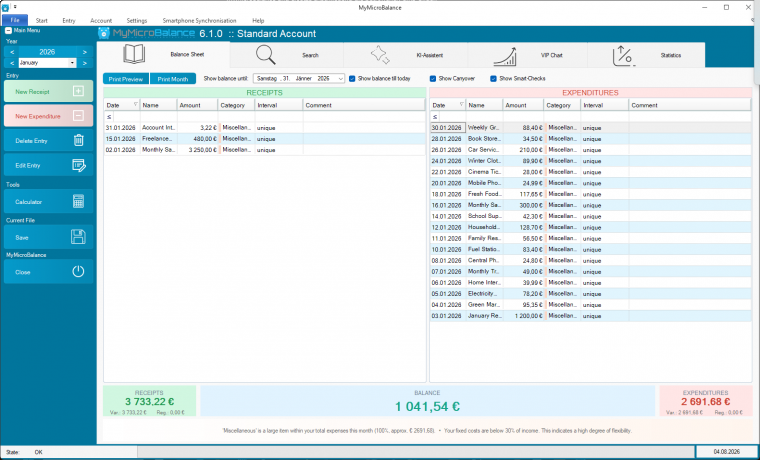Image resolution: width=760 pixels, height=460 pixels.
Task: Open the Settings ribbon tab
Action: [137, 20]
